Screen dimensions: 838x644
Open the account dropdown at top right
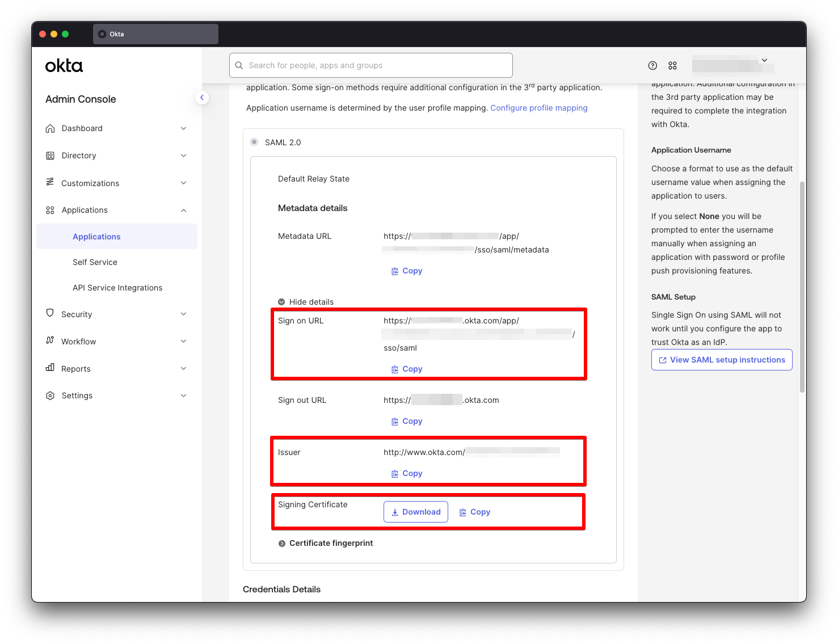point(764,60)
